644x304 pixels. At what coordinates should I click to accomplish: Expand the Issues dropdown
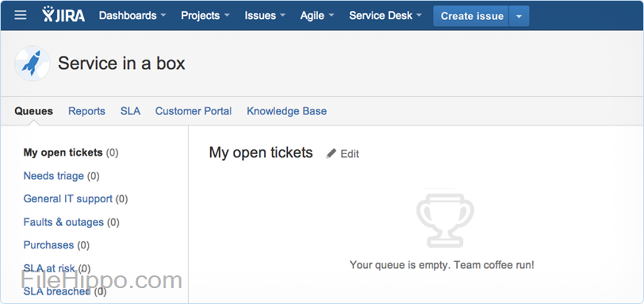tap(265, 16)
